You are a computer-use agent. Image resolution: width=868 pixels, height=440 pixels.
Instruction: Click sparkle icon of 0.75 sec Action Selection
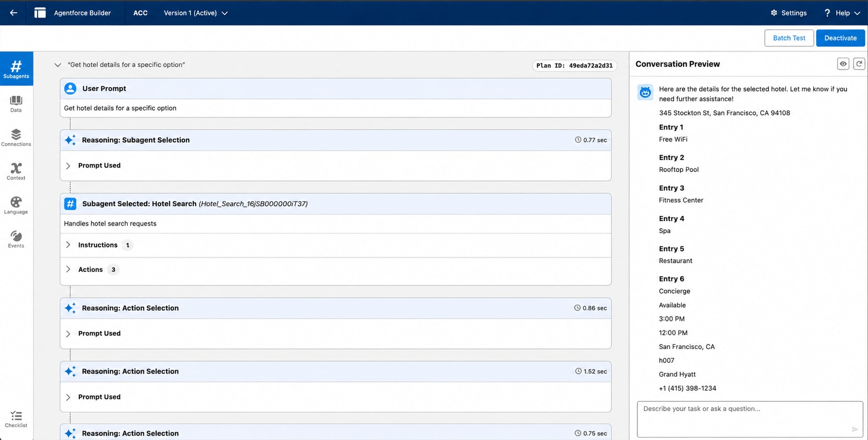70,433
